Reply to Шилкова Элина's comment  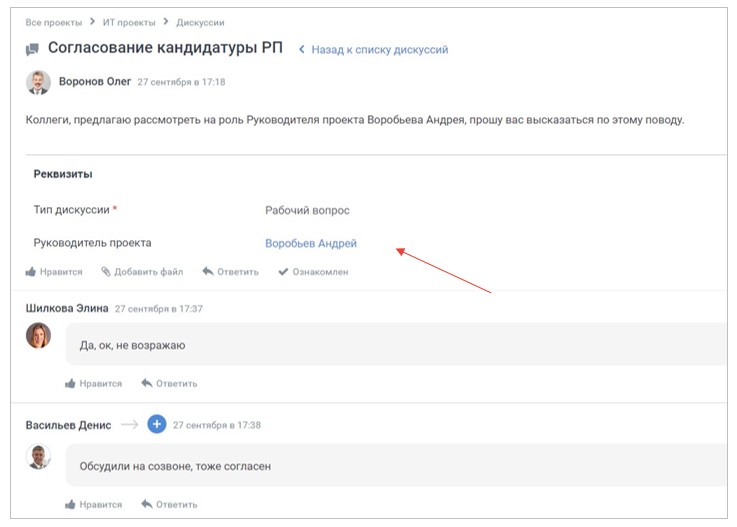[169, 384]
